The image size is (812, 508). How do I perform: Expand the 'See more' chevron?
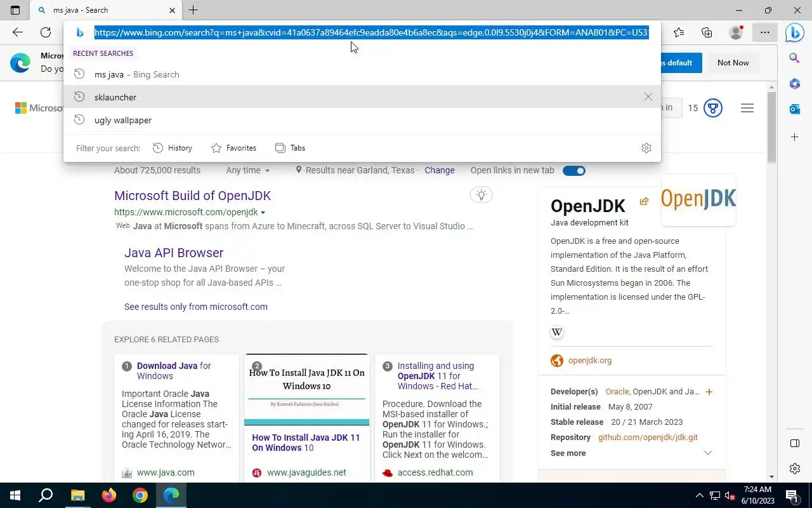click(708, 453)
